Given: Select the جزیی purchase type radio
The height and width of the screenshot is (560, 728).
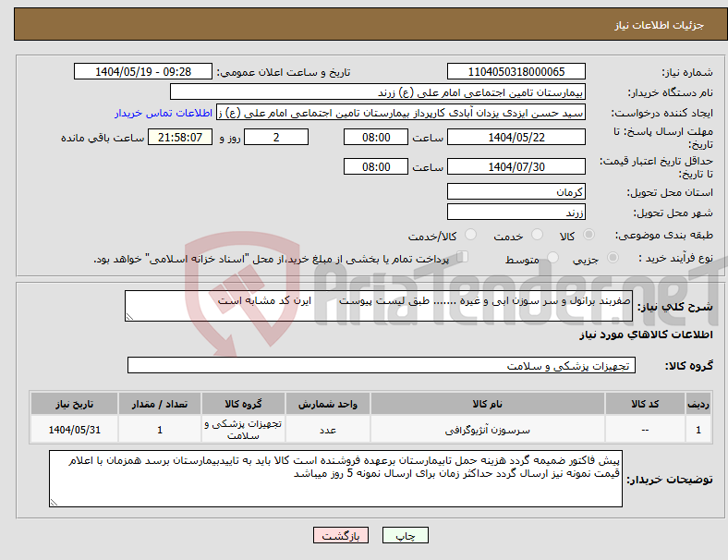Looking at the screenshot, I should click(x=613, y=257).
